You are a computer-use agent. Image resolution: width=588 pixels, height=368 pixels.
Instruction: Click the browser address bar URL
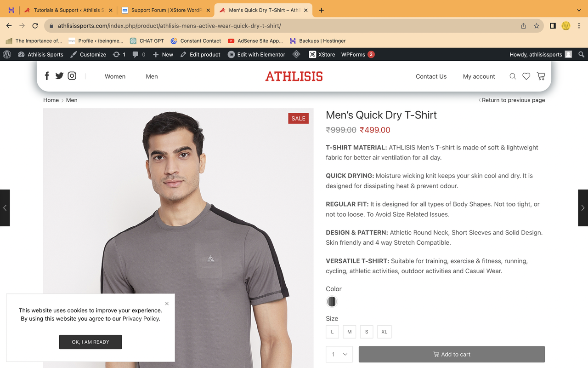(169, 26)
